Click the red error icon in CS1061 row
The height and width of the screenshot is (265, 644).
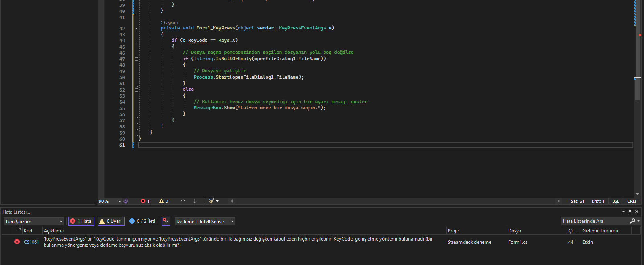pos(17,242)
